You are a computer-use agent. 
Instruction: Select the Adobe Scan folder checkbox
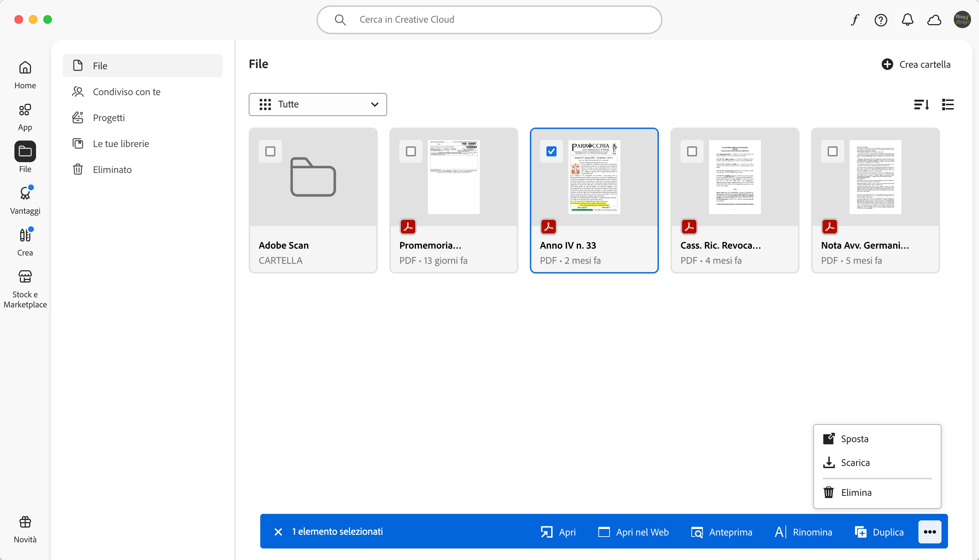(x=270, y=151)
